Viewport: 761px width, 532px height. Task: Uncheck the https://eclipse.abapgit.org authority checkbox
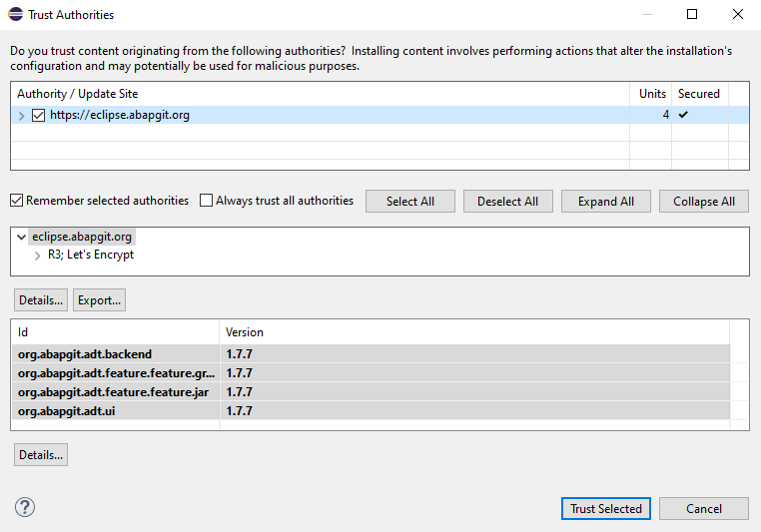pyautogui.click(x=39, y=115)
